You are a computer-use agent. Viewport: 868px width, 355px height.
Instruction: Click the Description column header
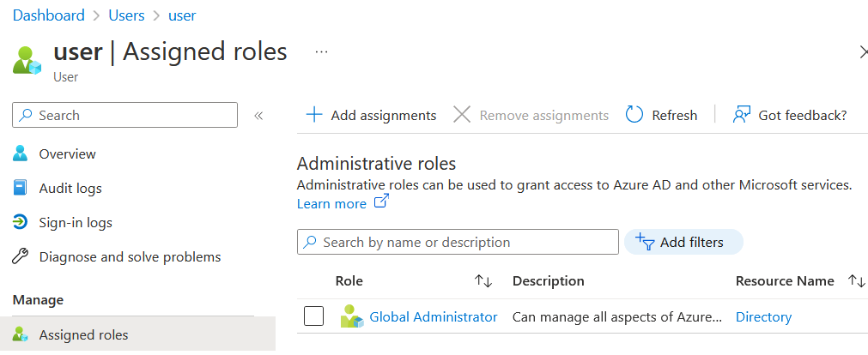tap(549, 281)
